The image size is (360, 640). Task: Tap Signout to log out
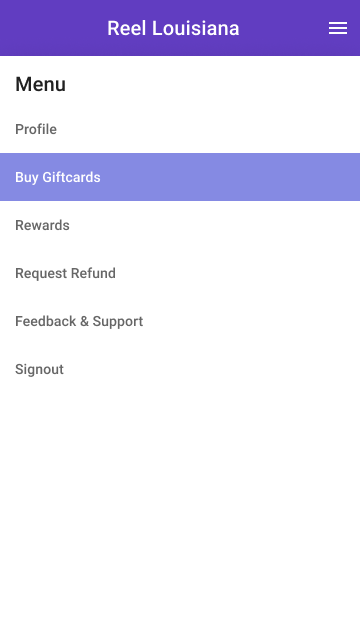coord(180,369)
